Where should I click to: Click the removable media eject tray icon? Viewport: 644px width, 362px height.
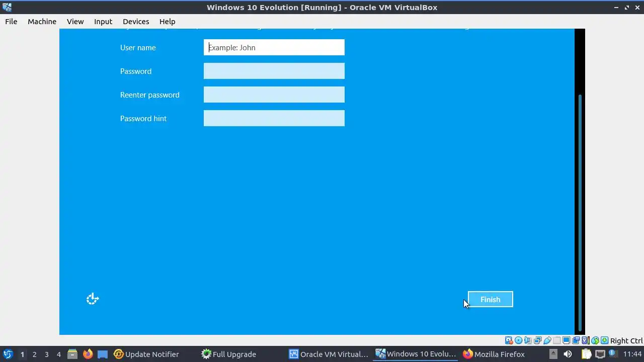tap(553, 354)
